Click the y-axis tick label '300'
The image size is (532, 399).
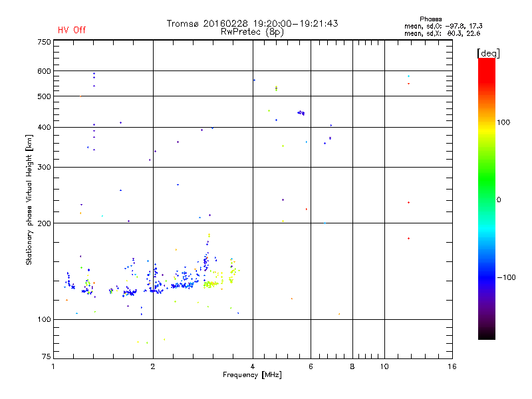[44, 167]
